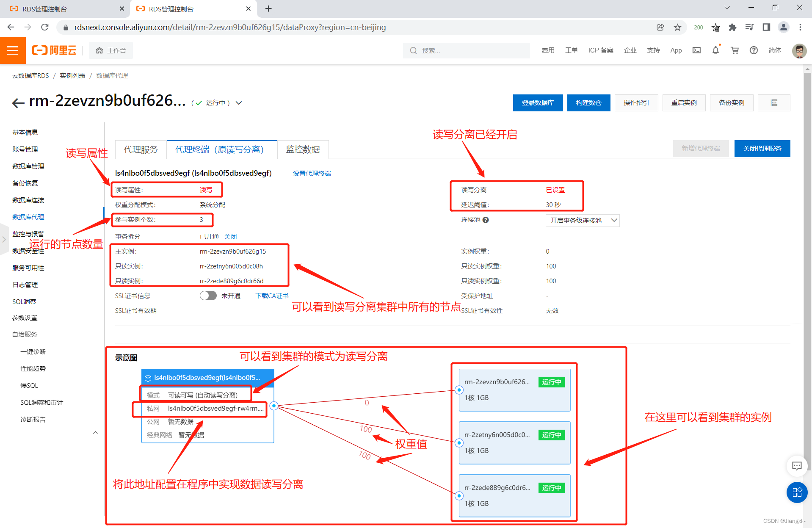Open the 费用 header menu
The image size is (812, 528).
pos(548,50)
